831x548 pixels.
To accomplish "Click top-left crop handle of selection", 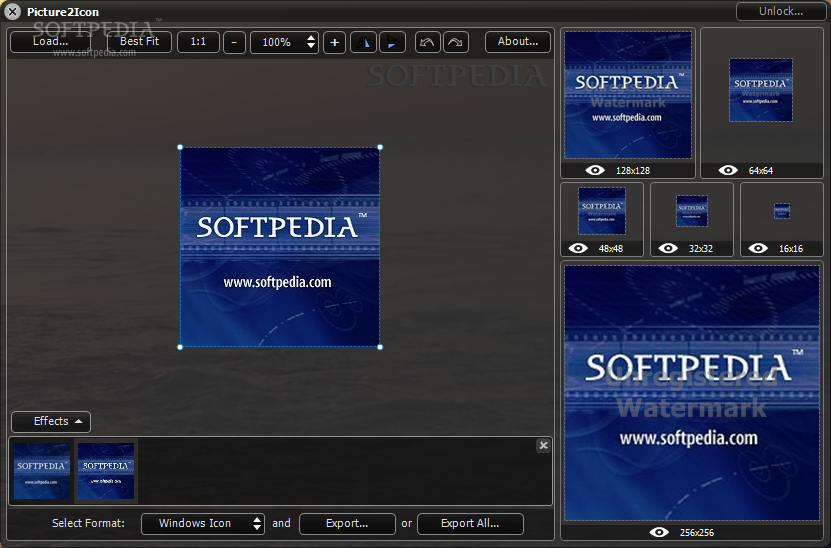I will pos(180,147).
